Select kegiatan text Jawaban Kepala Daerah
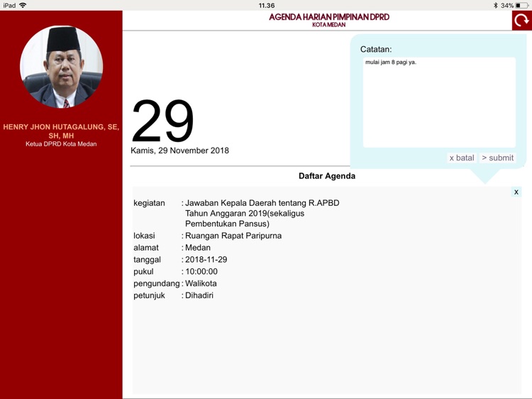This screenshot has width=532, height=399. (x=262, y=213)
